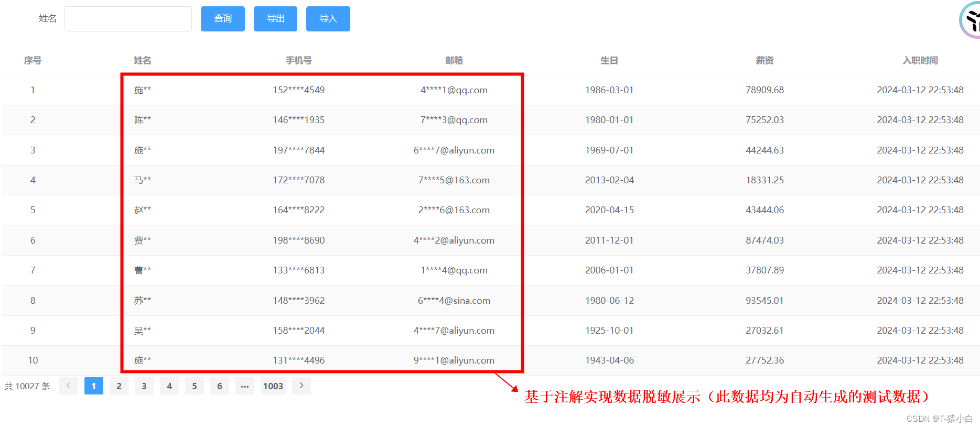Click the 手机号 column header

point(299,60)
